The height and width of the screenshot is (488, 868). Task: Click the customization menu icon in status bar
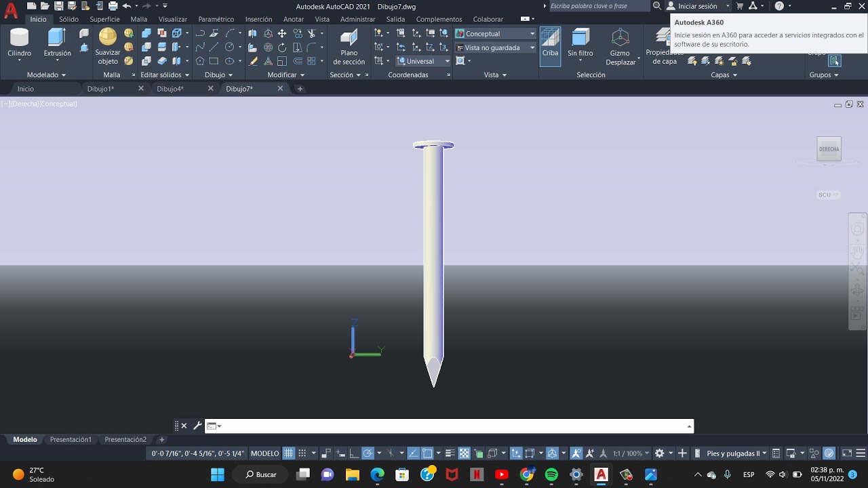click(x=860, y=453)
